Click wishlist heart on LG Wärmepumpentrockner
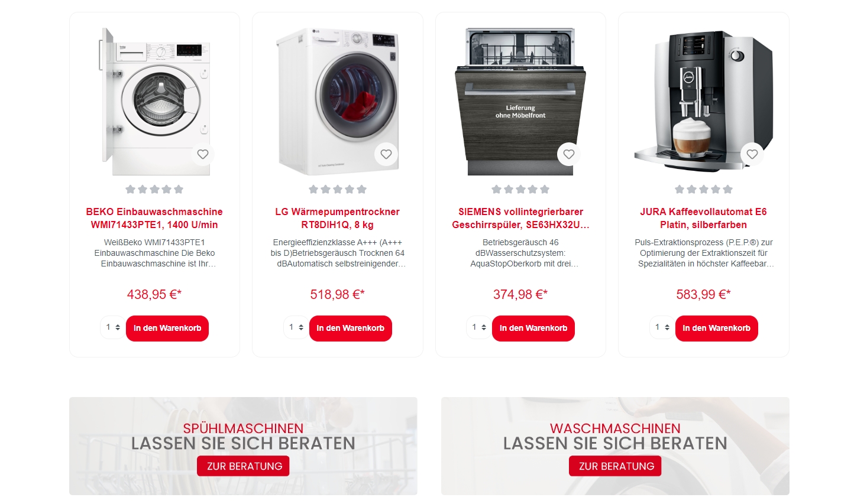Image resolution: width=854 pixels, height=504 pixels. (386, 154)
